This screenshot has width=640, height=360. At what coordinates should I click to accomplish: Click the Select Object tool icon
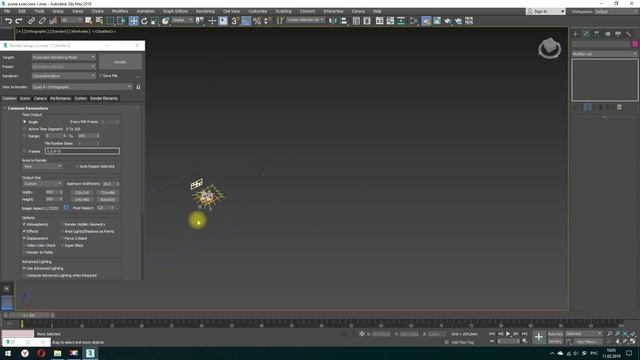[89, 21]
